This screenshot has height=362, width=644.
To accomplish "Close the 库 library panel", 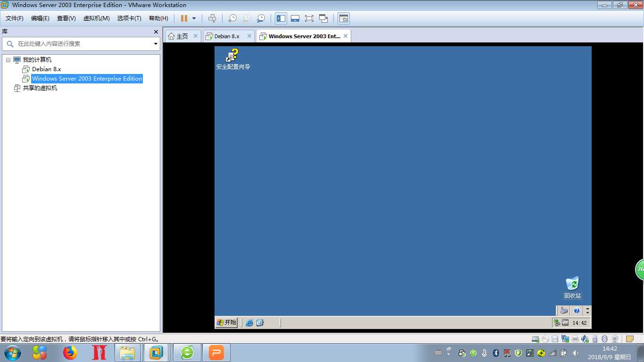I will tap(156, 32).
